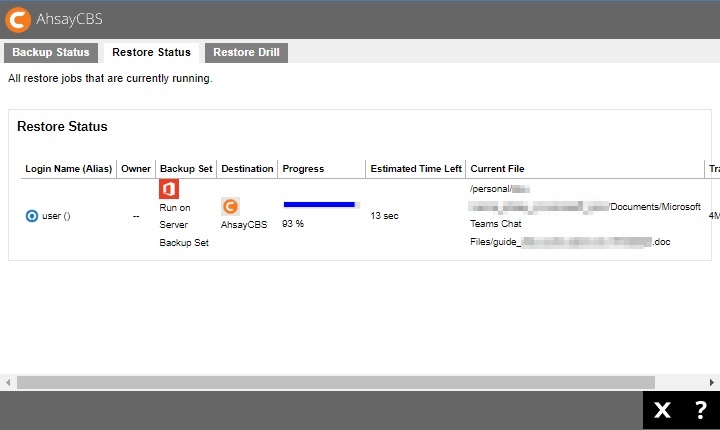
Task: Click the left arrow of the horizontal scrollbar
Action: pos(7,382)
